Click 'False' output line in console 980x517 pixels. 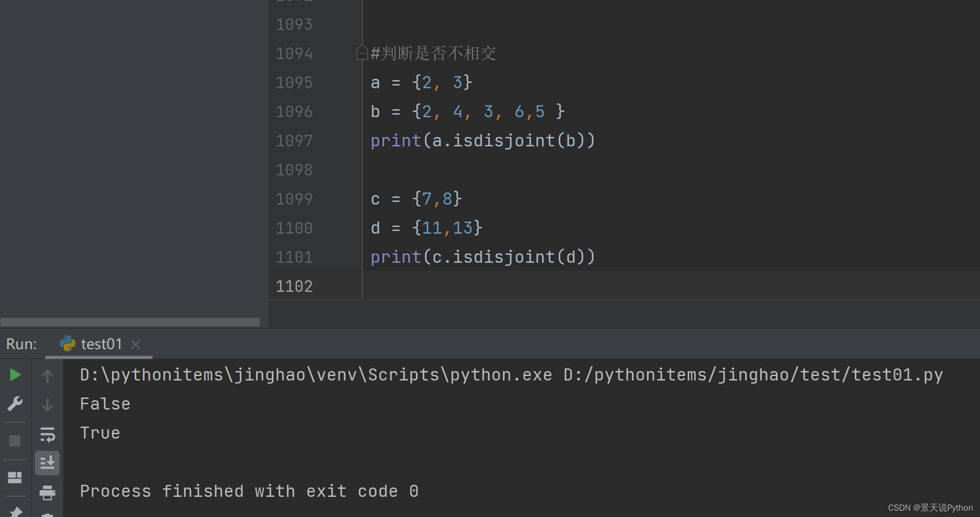pyautogui.click(x=105, y=404)
